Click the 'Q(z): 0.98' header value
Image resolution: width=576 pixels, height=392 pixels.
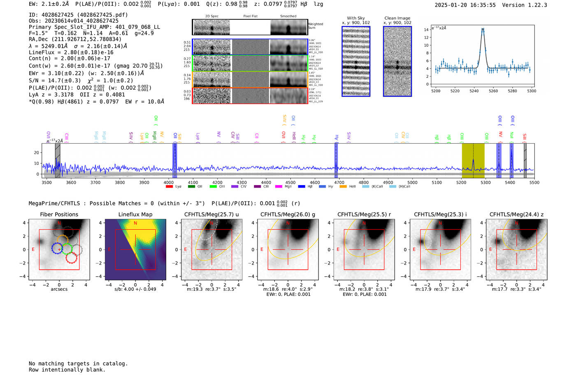click(x=222, y=4)
